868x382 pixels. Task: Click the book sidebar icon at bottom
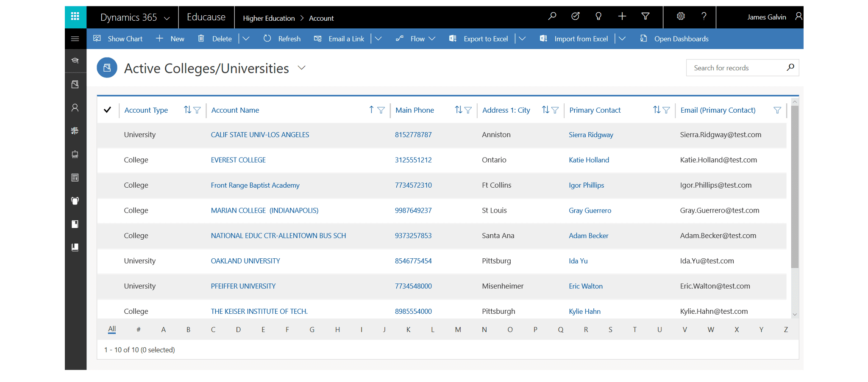point(75,247)
